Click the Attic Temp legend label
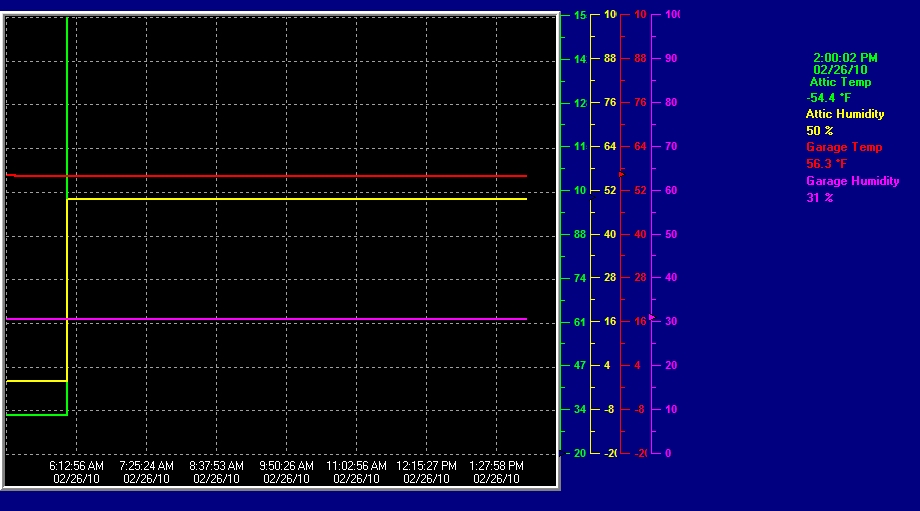 click(x=840, y=82)
